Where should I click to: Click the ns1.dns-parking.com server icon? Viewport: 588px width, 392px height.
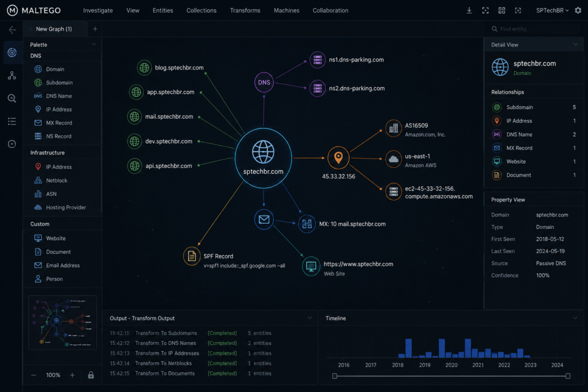click(x=317, y=60)
